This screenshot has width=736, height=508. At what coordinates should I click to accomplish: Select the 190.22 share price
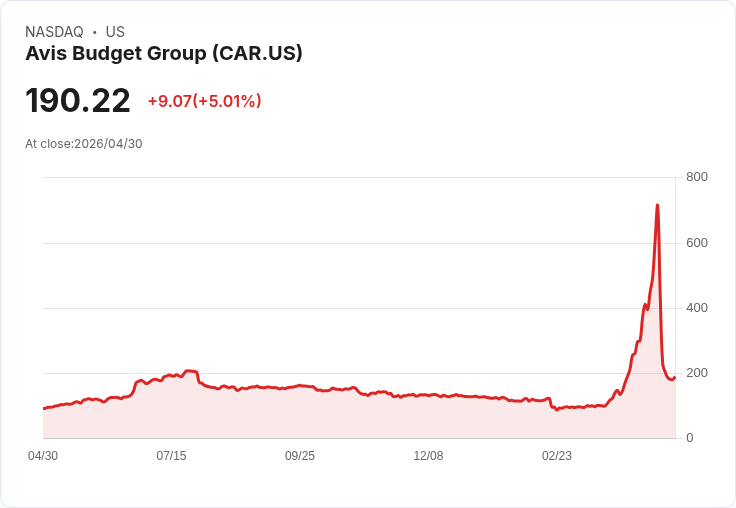pyautogui.click(x=77, y=100)
